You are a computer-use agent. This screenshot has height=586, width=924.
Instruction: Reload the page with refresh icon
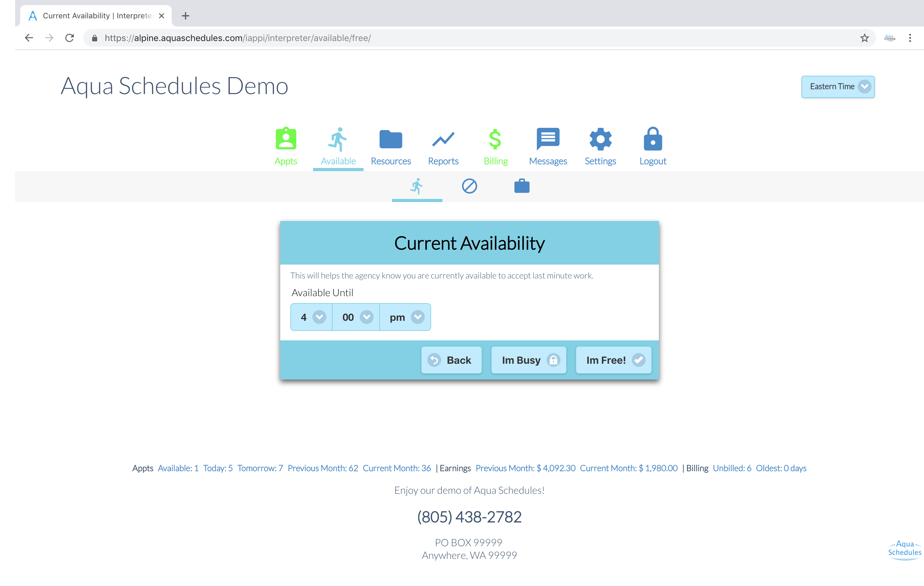point(69,38)
